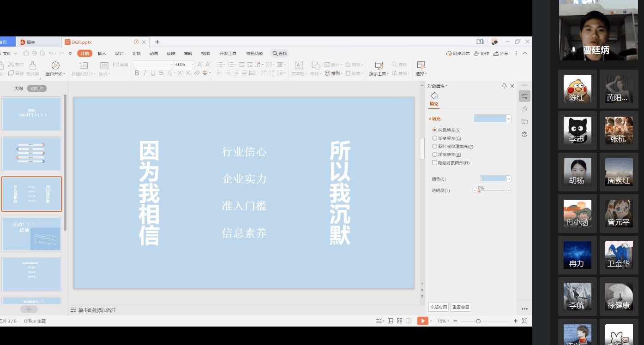The width and height of the screenshot is (644, 345).
Task: Click the 透明度 transparency slider track
Action: [x=492, y=190]
